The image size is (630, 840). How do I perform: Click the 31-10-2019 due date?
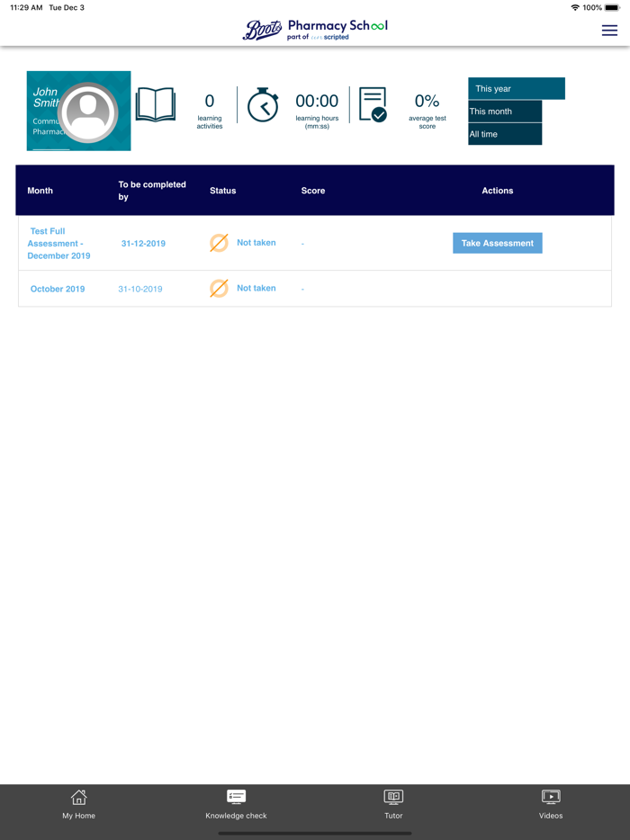coord(139,289)
